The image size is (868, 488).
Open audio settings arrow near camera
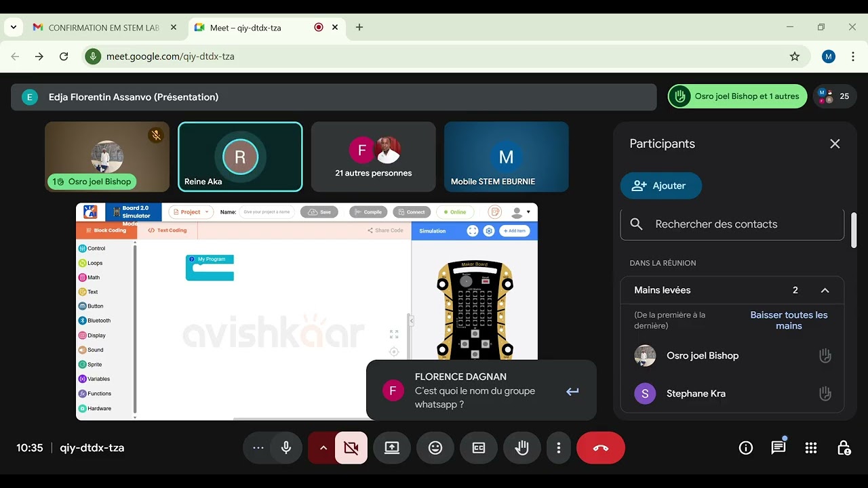[323, 448]
